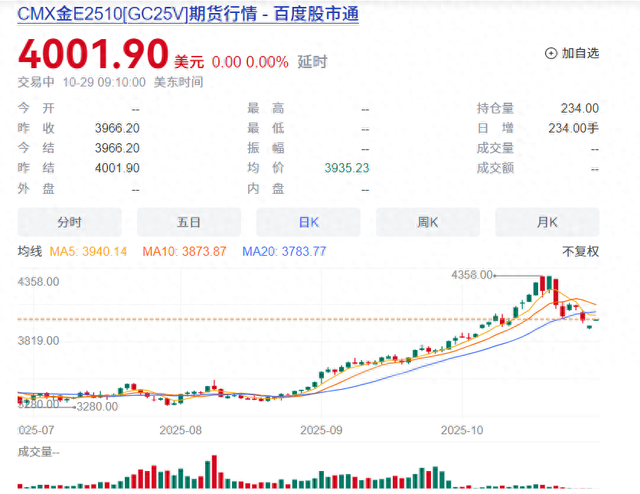
Task: Click the 交易中 trading status label
Action: click(36, 82)
